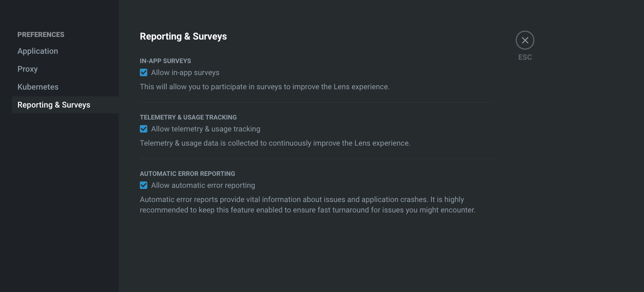Image resolution: width=644 pixels, height=292 pixels.
Task: Click the PREFERENCES sidebar heading
Action: click(x=41, y=34)
